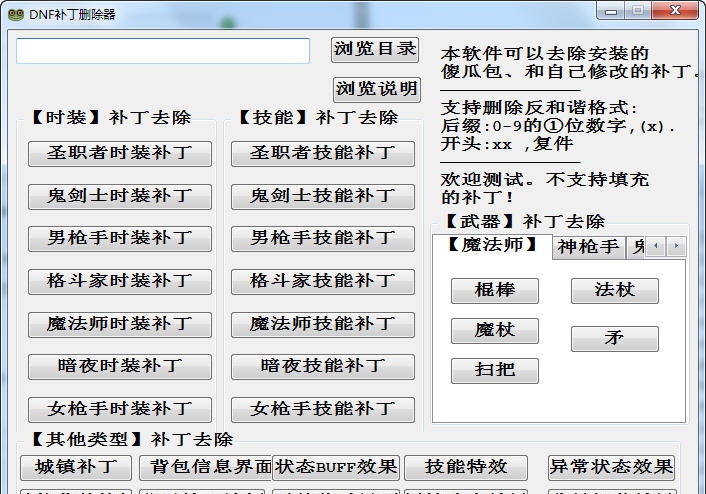Click the 魔杖 weapon button
The width and height of the screenshot is (706, 494).
pyautogui.click(x=495, y=331)
